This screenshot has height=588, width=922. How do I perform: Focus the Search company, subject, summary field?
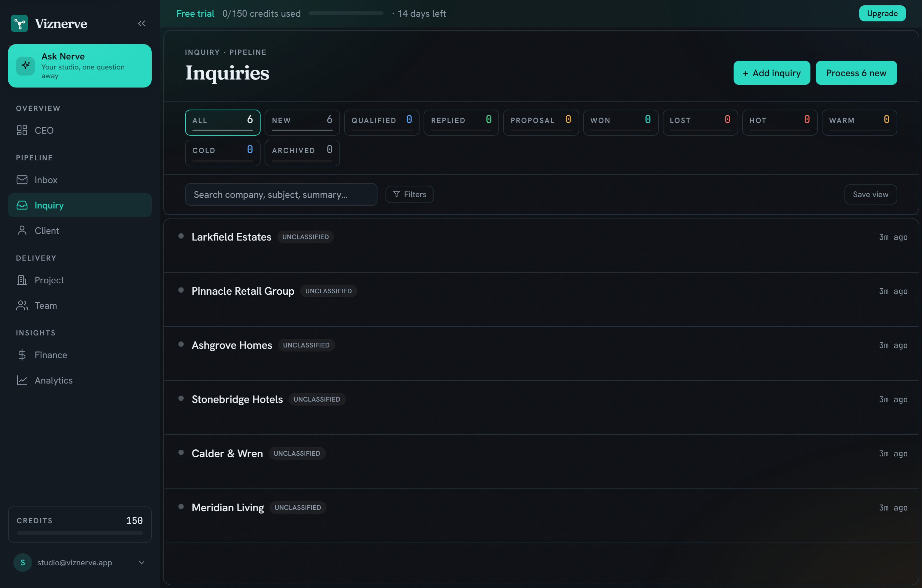click(x=281, y=194)
